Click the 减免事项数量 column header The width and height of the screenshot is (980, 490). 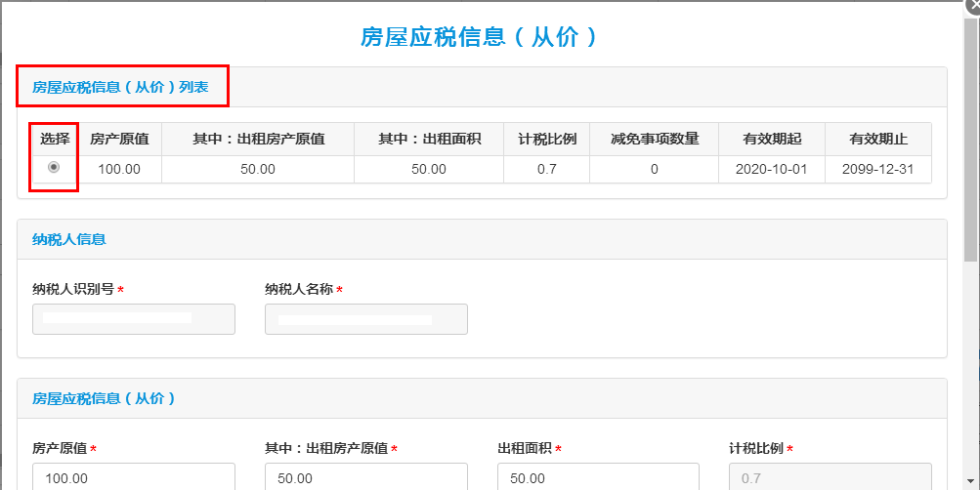tap(655, 140)
